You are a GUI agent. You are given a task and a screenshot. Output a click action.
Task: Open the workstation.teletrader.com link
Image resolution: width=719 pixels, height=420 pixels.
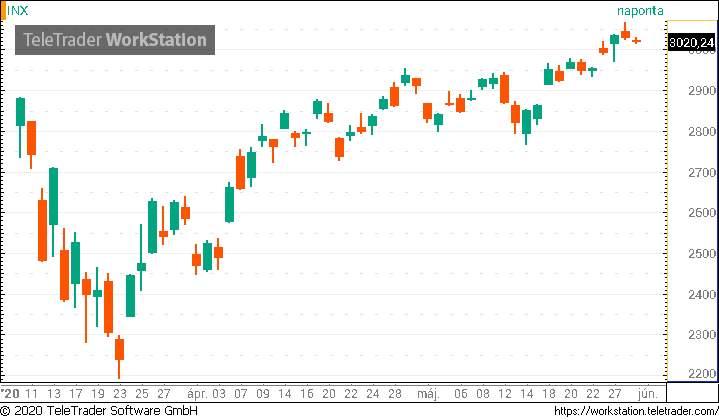click(636, 411)
